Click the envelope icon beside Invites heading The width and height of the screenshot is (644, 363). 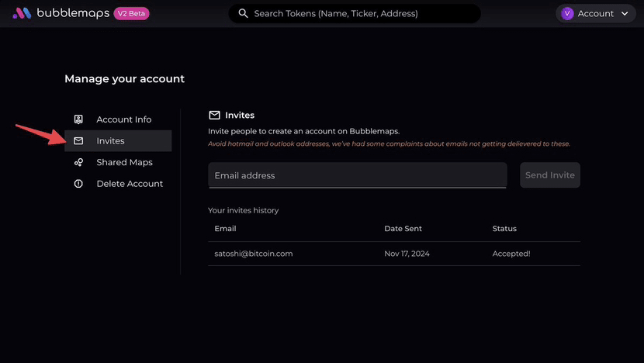pos(215,115)
